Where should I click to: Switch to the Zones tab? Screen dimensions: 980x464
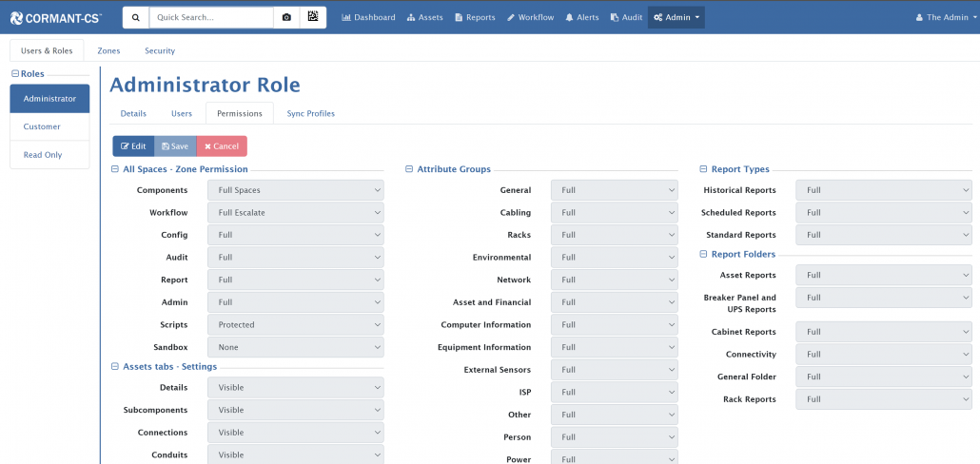coord(108,50)
